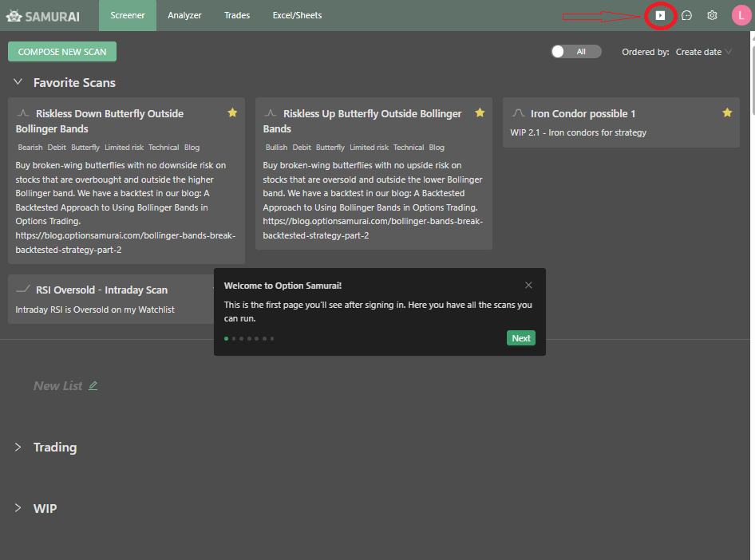Toggle the All scans switch
Screen dimensions: 755x560
575,52
